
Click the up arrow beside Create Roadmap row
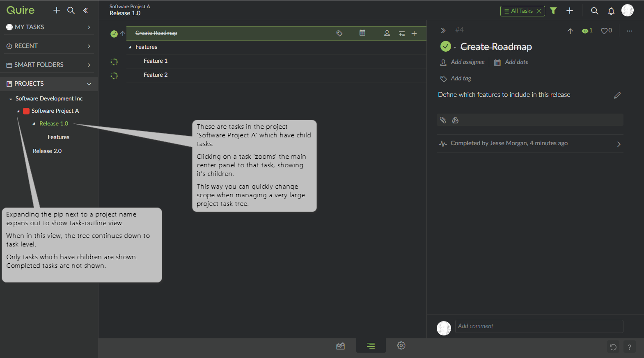tap(123, 34)
